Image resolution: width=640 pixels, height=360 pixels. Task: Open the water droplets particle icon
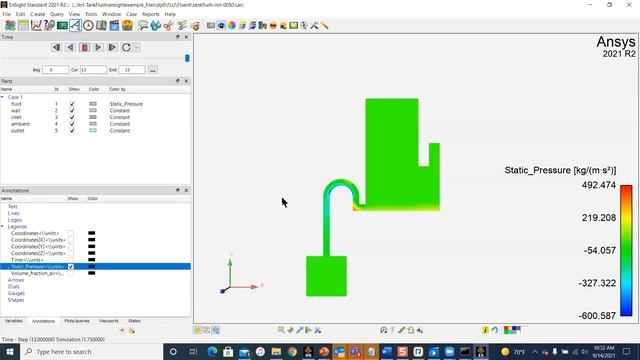click(156, 25)
